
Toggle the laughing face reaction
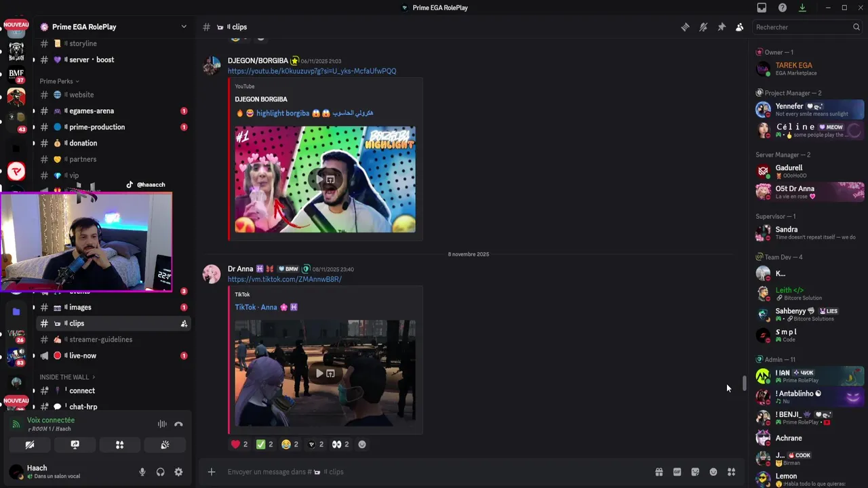point(290,445)
